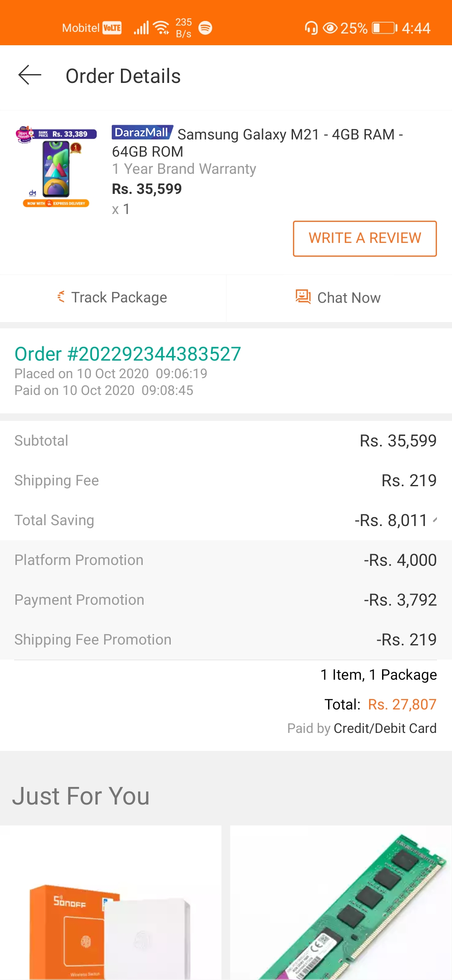Tap the Wi-Fi signal icon
The image size is (452, 980).
[x=161, y=28]
